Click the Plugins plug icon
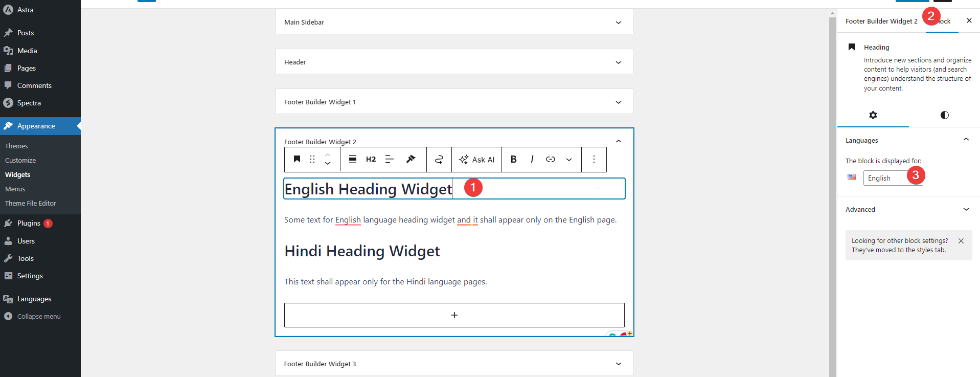The image size is (980, 377). pyautogui.click(x=8, y=223)
